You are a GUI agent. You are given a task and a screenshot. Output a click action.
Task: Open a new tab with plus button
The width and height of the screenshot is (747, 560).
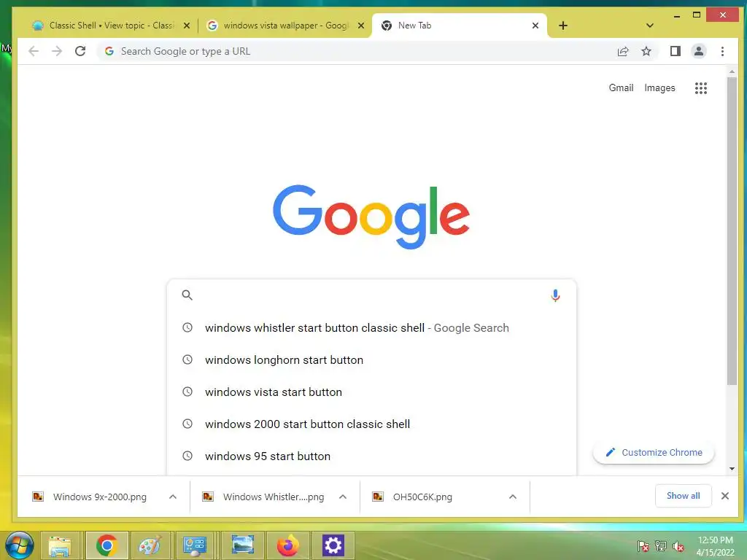pos(562,26)
